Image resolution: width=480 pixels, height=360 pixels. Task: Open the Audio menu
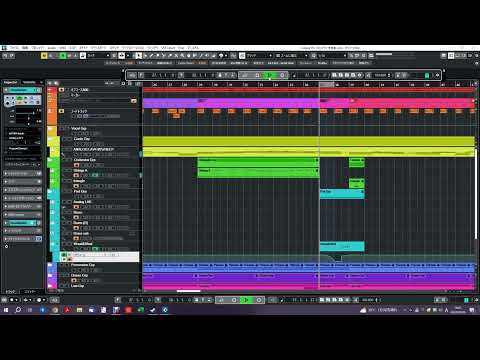point(52,48)
